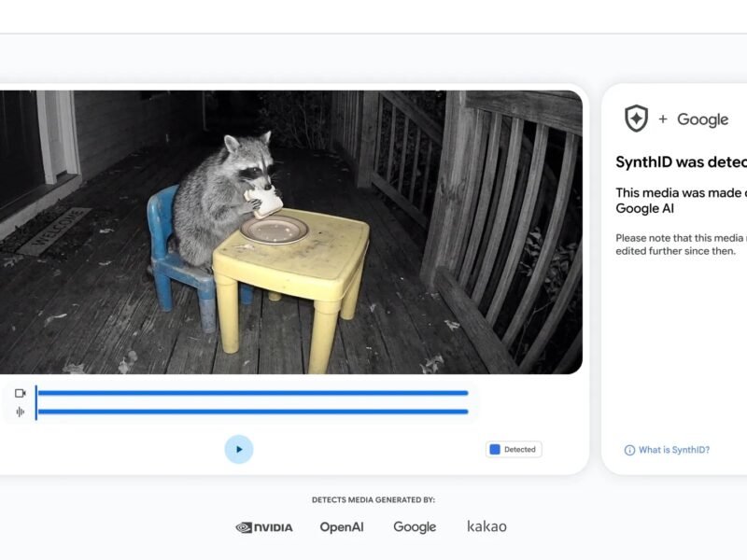Viewport: 747px width, 560px height.
Task: Click the play button under the video
Action: [239, 449]
